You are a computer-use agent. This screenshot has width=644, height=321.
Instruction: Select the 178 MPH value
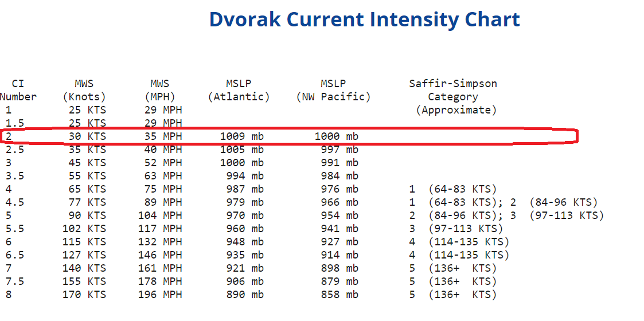(x=160, y=281)
